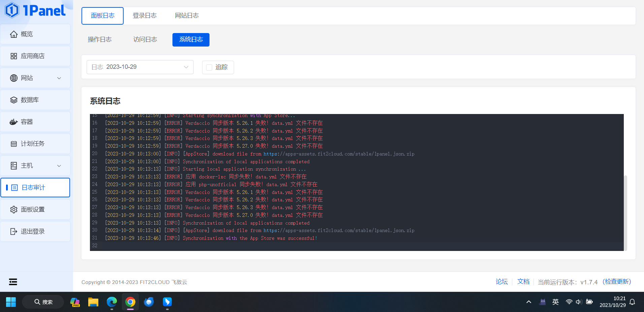This screenshot has height=312, width=644.
Task: Click the battery tray icon
Action: click(589, 302)
